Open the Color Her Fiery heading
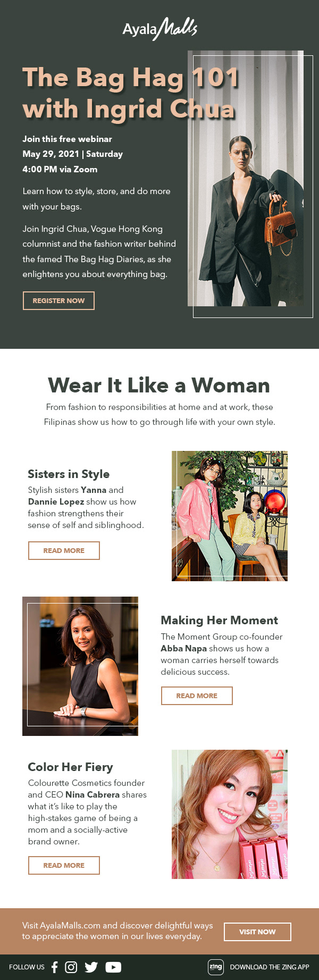 [x=70, y=767]
